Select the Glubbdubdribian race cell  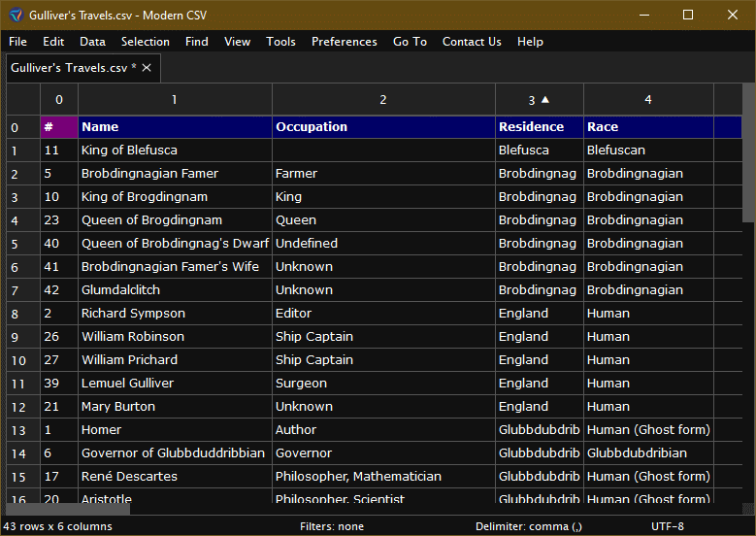648,453
